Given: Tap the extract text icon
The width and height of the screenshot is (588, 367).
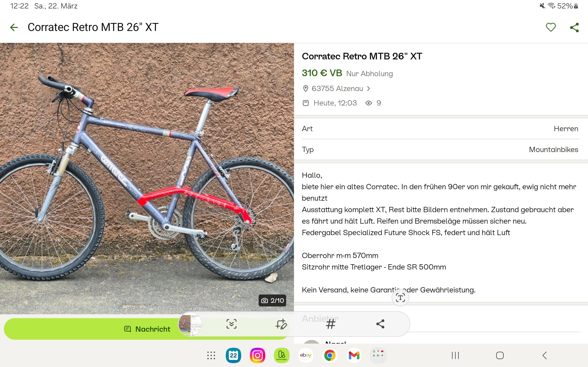Looking at the screenshot, I should (400, 297).
